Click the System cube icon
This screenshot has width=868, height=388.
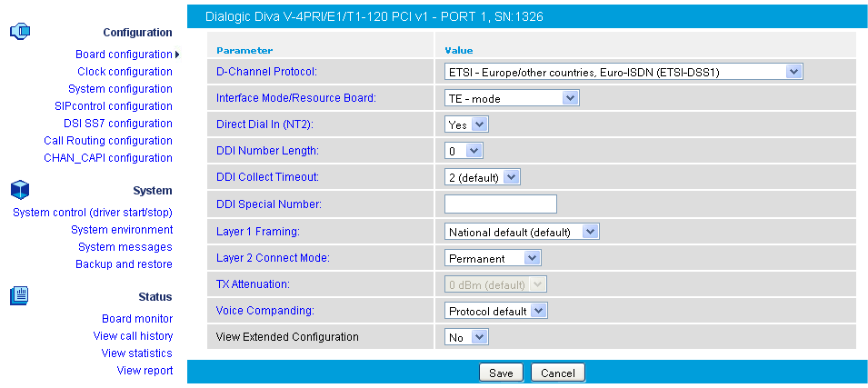pyautogui.click(x=20, y=189)
